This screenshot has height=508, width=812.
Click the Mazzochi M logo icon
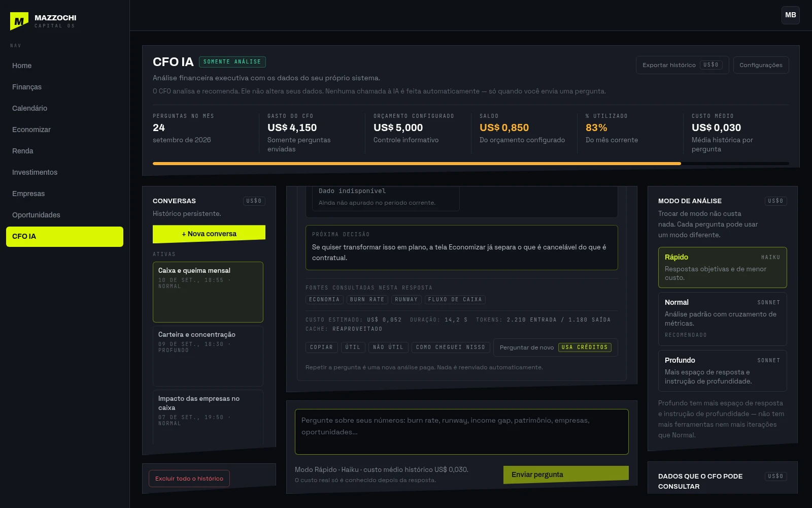pyautogui.click(x=19, y=21)
